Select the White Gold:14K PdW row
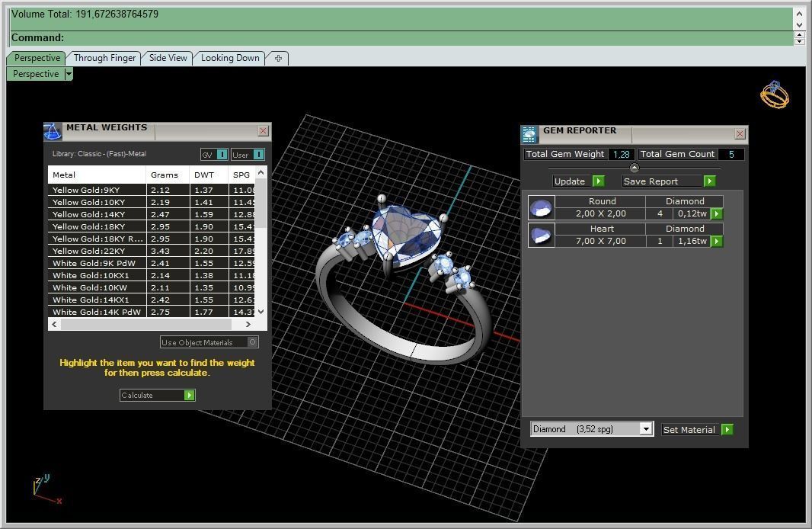This screenshot has height=529, width=812. [152, 312]
